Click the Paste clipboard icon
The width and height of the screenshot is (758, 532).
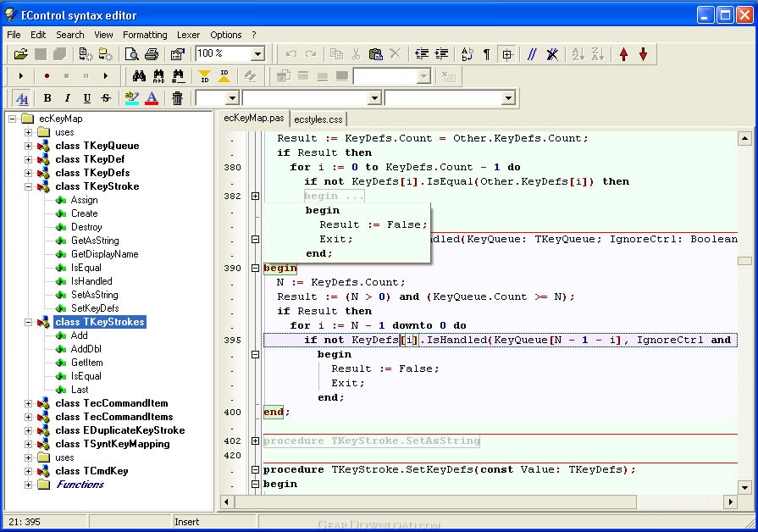376,54
